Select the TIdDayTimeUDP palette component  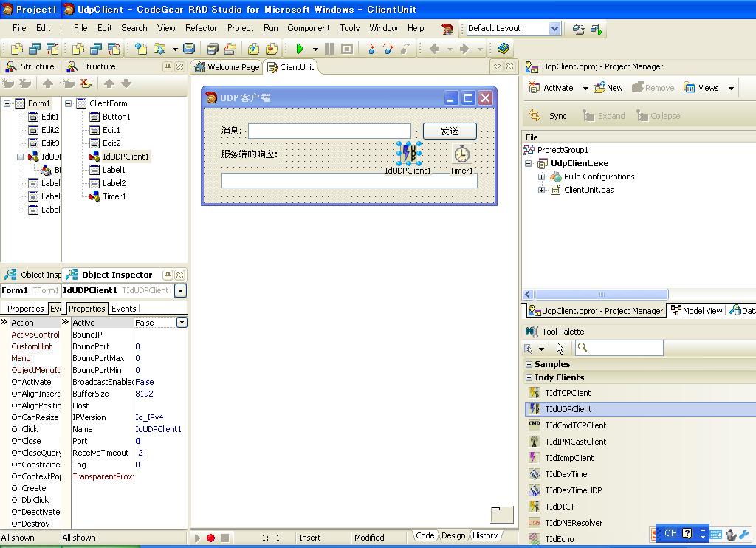[x=573, y=490]
